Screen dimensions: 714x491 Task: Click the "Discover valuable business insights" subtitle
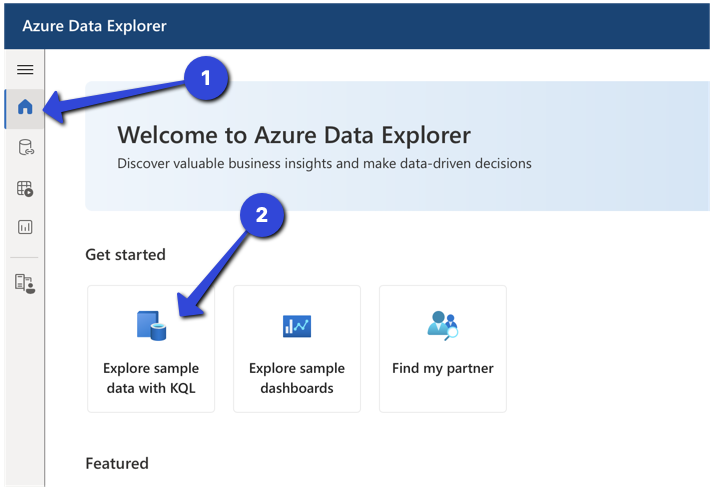(x=324, y=164)
